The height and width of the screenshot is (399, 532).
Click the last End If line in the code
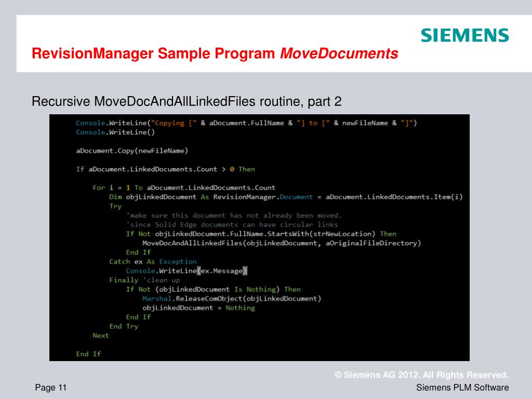[88, 354]
